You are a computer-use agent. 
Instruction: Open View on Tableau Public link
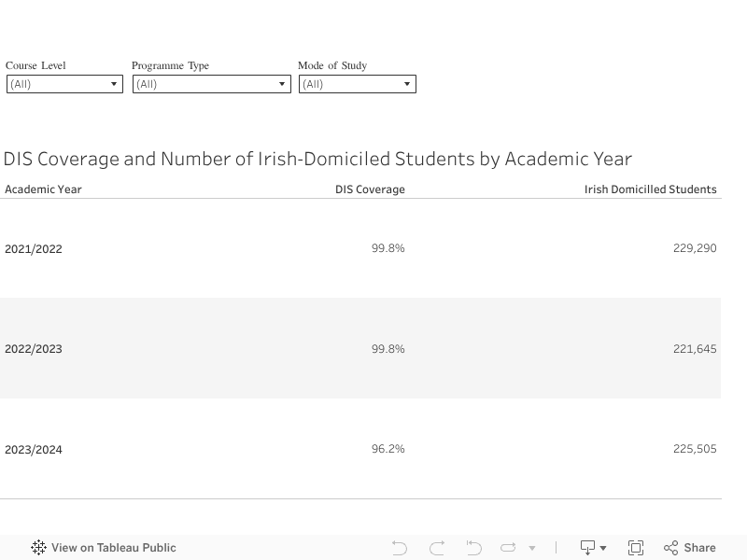(113, 548)
